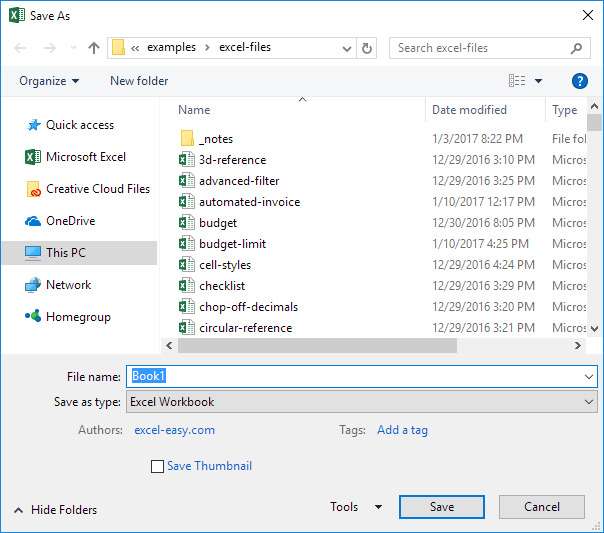Viewport: 604px width, 533px height.
Task: Enable the Save Thumbnail checkbox
Action: 157,466
